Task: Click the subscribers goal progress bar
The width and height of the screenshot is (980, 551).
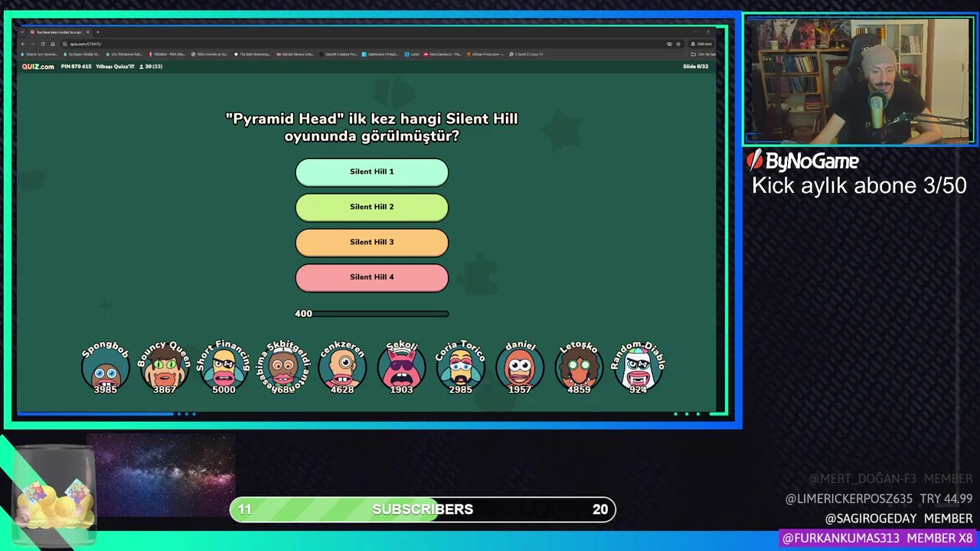Action: coord(423,510)
